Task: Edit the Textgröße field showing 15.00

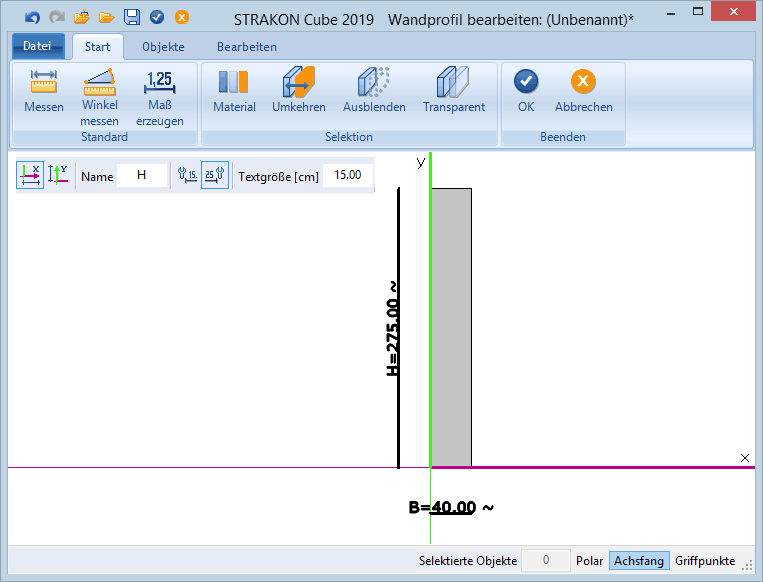Action: tap(347, 175)
